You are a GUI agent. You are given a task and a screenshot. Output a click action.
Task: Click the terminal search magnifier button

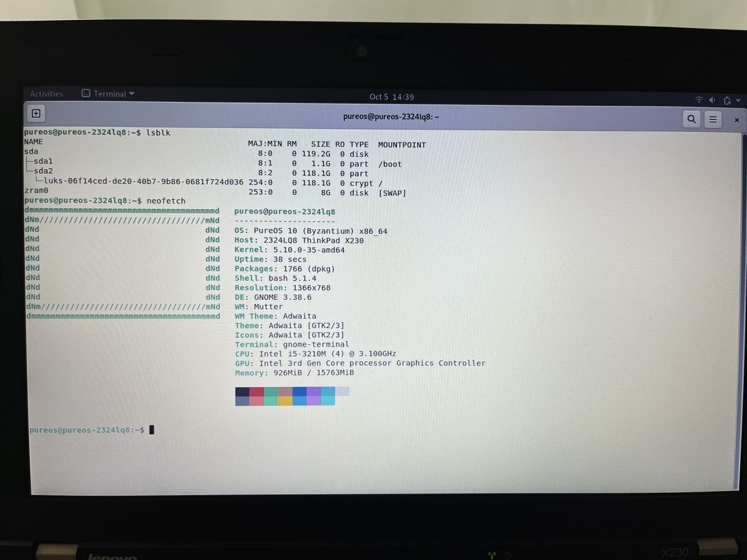point(692,119)
